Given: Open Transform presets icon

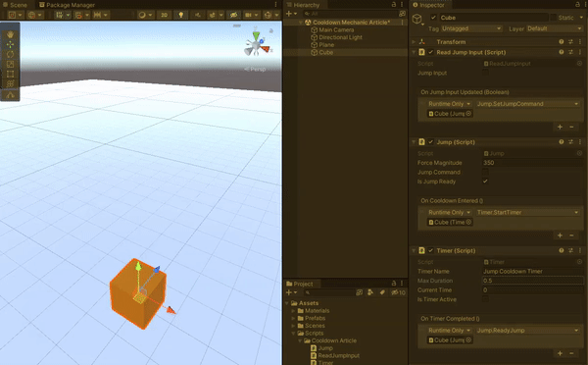Looking at the screenshot, I should coord(570,42).
